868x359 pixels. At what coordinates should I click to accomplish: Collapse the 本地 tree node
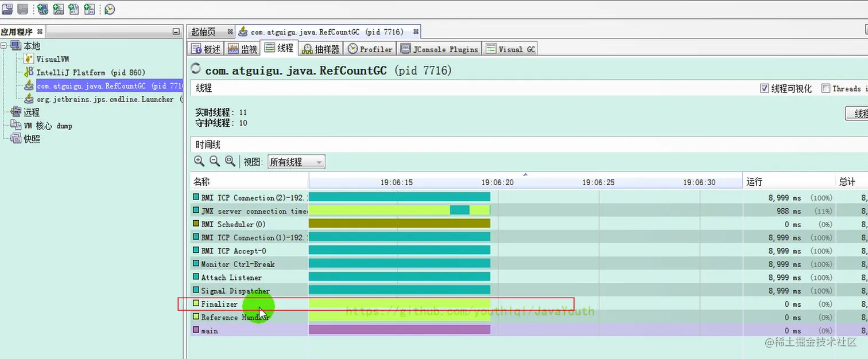pyautogui.click(x=4, y=46)
